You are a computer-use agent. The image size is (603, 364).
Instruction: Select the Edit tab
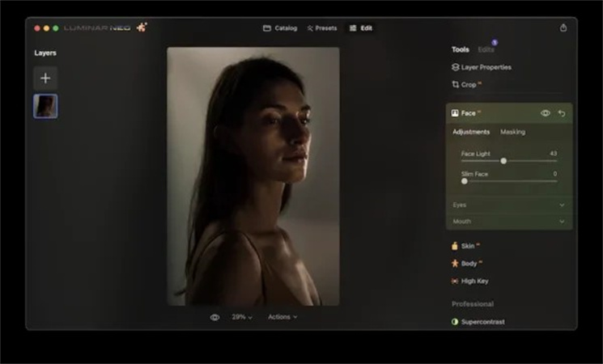pos(361,28)
